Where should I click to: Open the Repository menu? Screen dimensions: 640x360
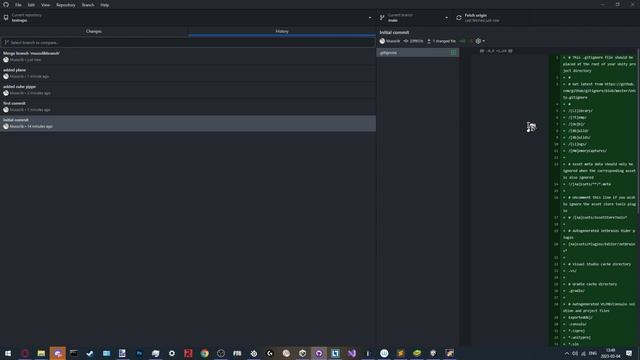(x=66, y=5)
